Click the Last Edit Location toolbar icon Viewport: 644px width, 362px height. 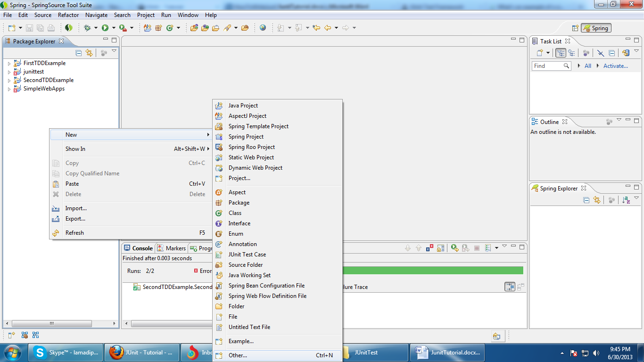tap(316, 28)
